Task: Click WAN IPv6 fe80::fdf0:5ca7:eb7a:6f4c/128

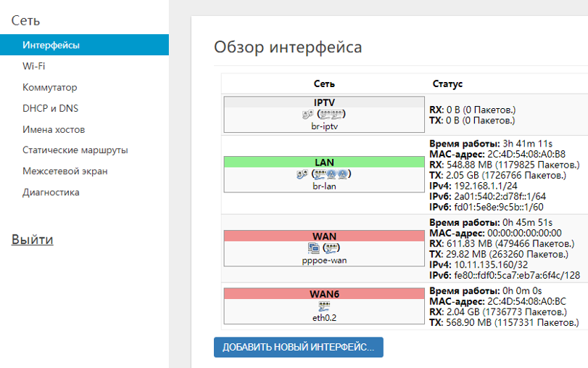Action: (x=517, y=275)
